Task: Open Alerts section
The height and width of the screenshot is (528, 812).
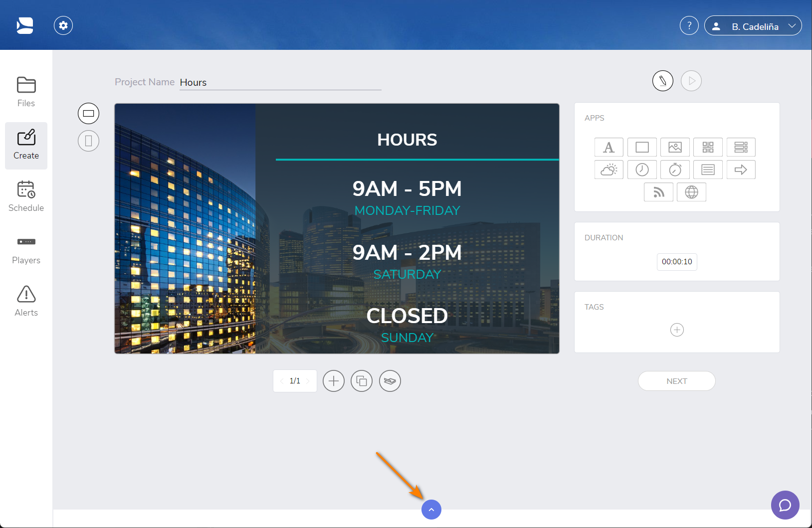Action: coord(26,302)
